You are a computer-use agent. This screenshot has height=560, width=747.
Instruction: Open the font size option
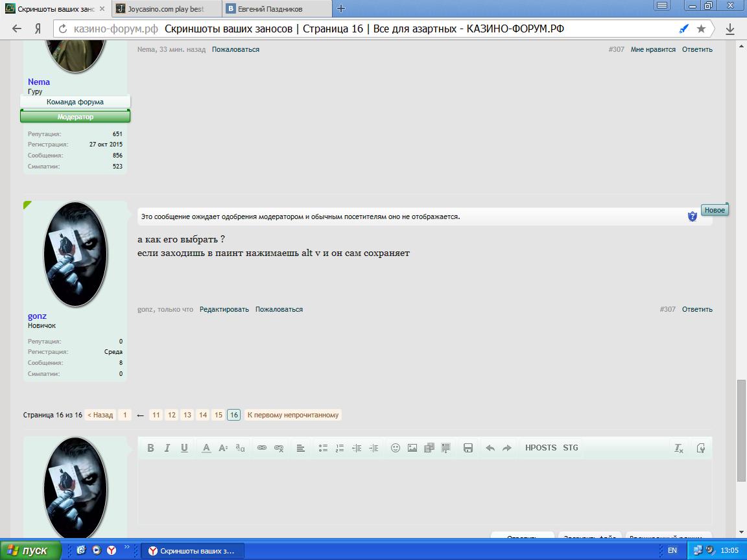point(223,448)
